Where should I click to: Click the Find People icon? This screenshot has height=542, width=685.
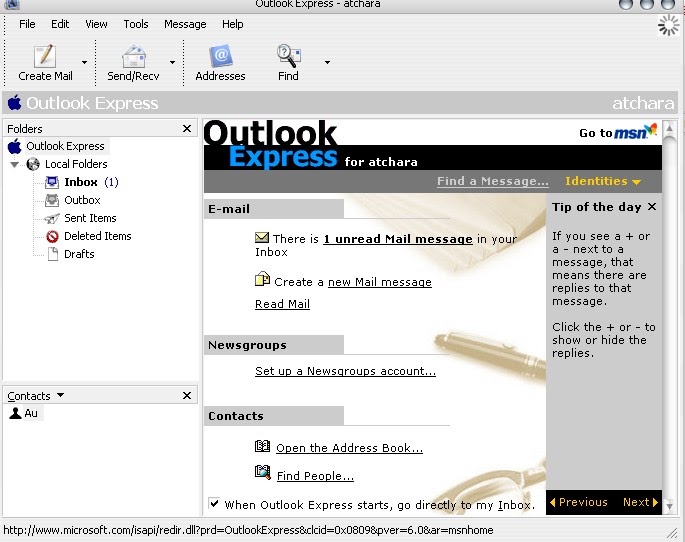[x=263, y=472]
